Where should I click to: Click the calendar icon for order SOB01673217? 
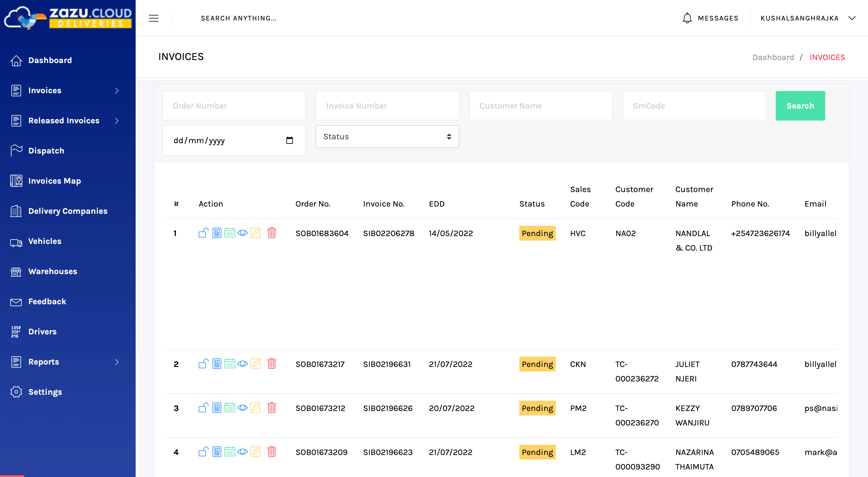[x=230, y=364]
